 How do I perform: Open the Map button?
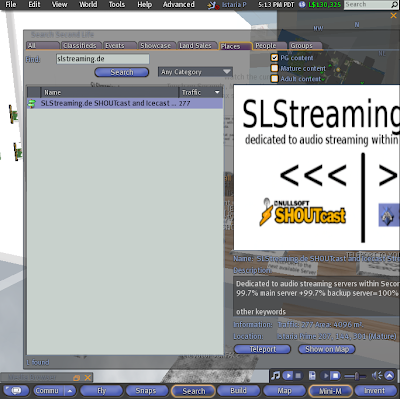tap(284, 391)
